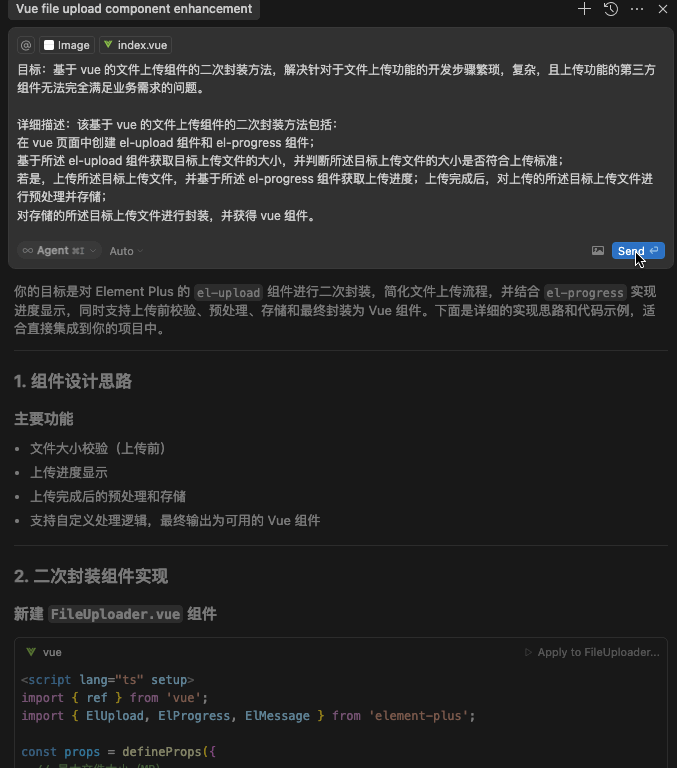Click the script lang="ts" setup line

108,680
